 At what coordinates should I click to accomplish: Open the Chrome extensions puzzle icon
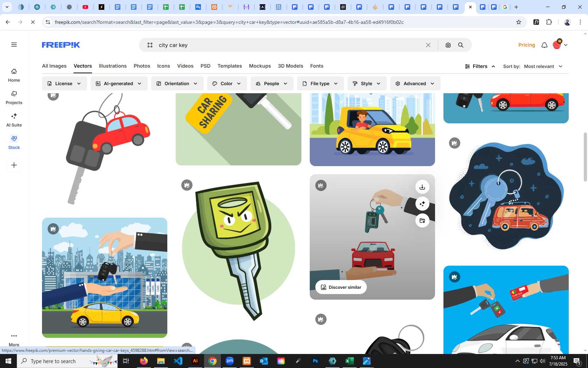(x=549, y=22)
